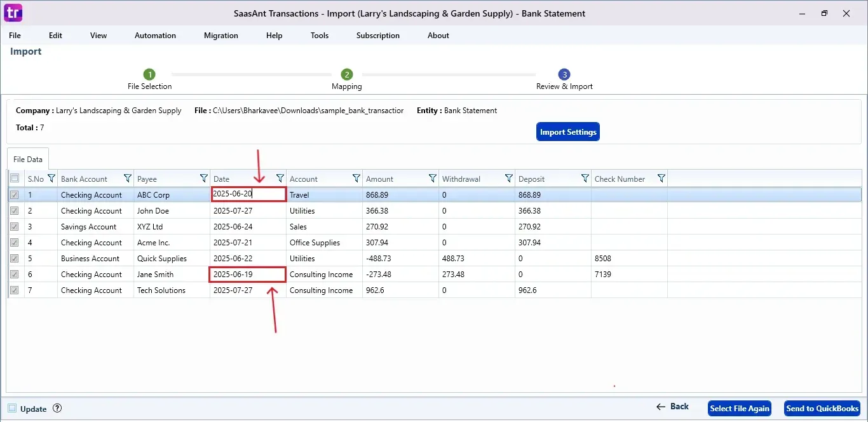
Task: Uncheck the row 5 Quick Supplies checkbox
Action: point(15,259)
